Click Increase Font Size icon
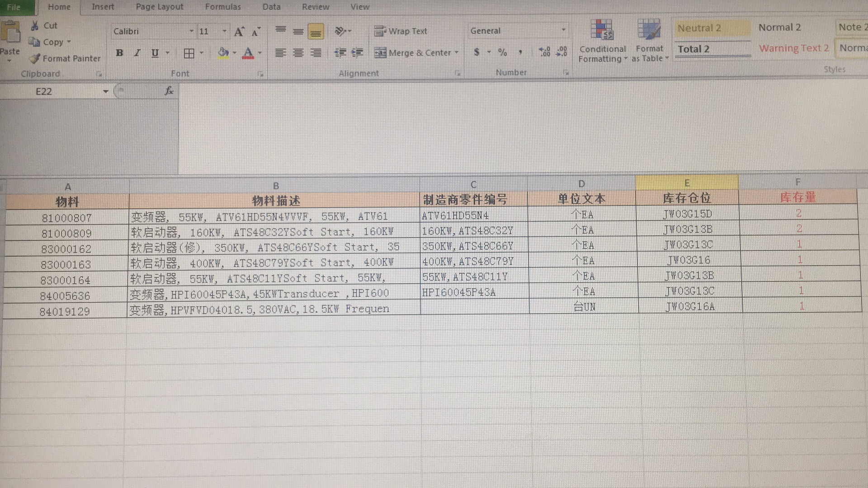Image resolution: width=868 pixels, height=488 pixels. point(239,32)
